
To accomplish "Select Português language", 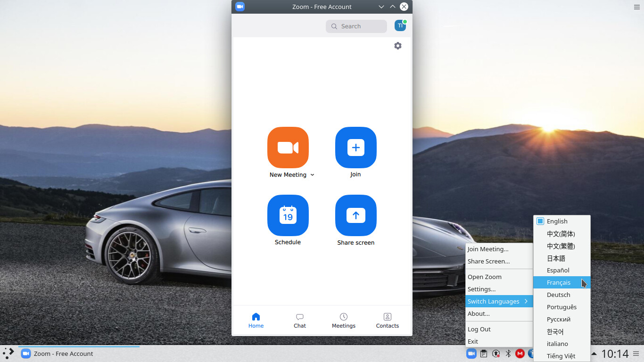I will [561, 307].
